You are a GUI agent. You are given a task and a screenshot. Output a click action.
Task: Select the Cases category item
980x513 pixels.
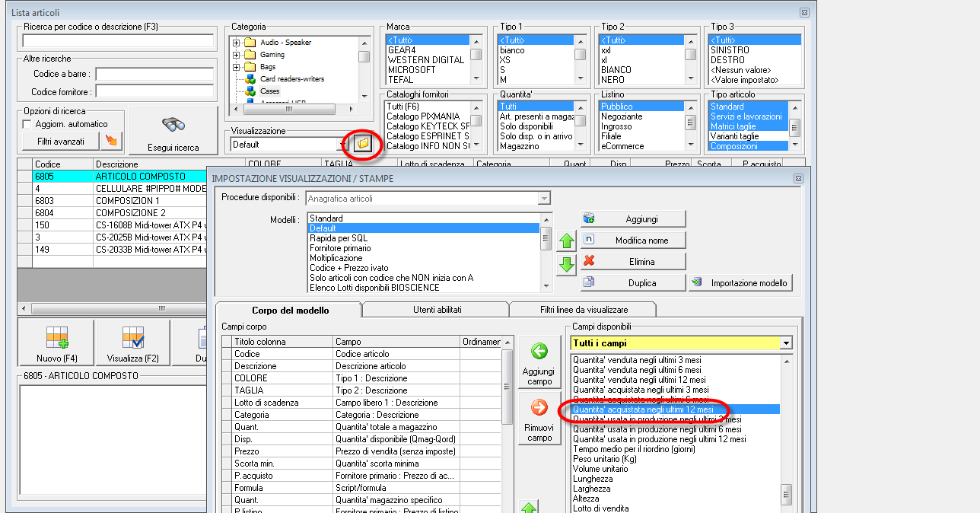click(269, 91)
